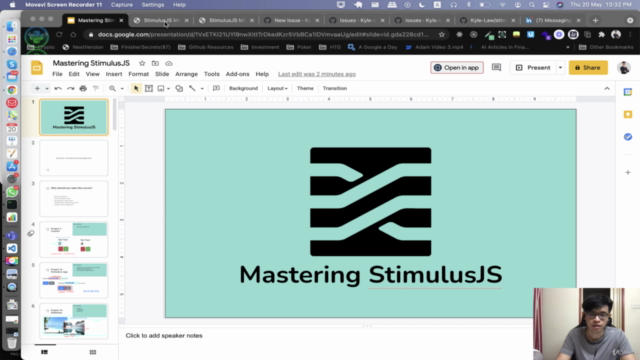Screen dimensions: 640x360
Task: Click the browser address bar URL
Action: tap(263, 35)
